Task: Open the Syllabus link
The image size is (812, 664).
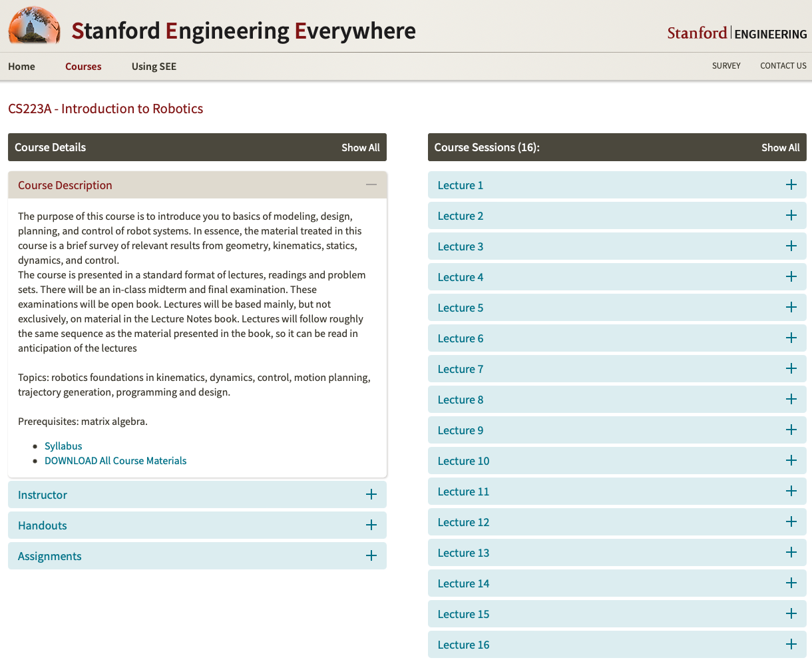Action: (x=63, y=446)
